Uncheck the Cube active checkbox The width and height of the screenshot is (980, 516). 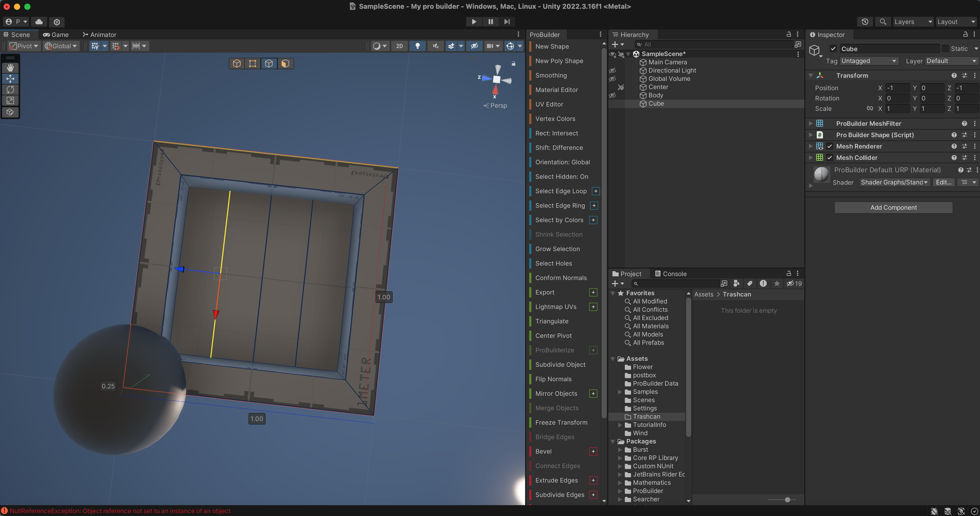pos(833,49)
